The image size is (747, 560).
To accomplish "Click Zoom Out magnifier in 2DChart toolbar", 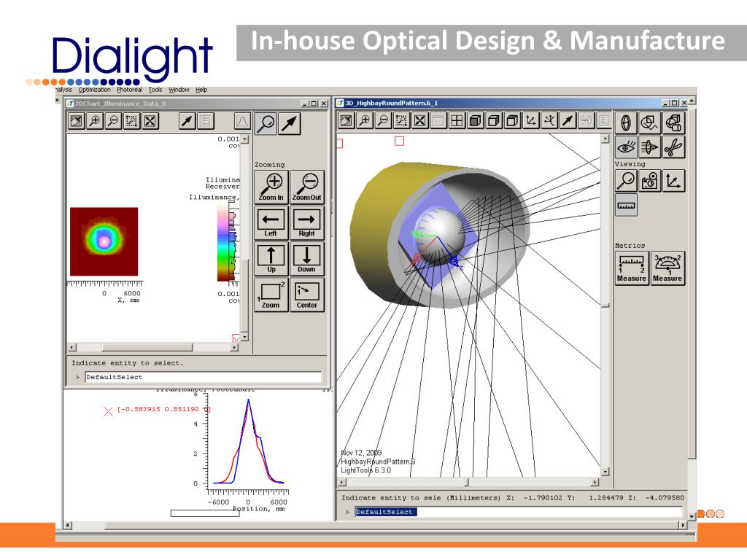I will [113, 121].
